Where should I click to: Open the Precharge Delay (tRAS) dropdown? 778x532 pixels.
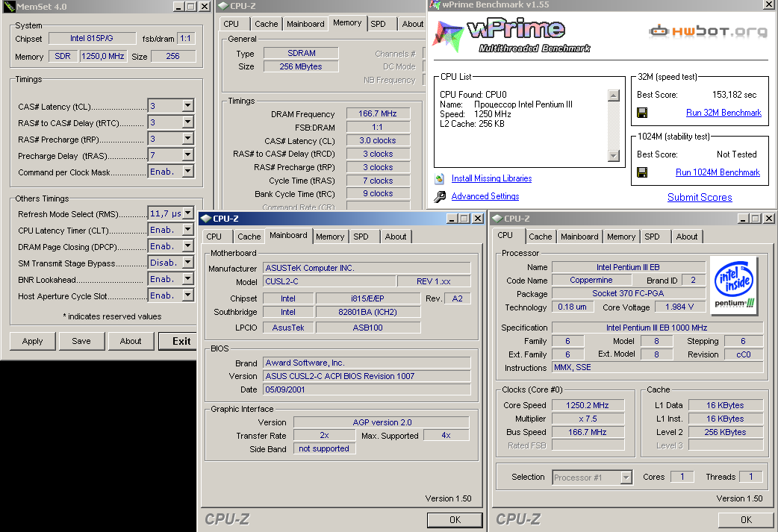(x=187, y=154)
